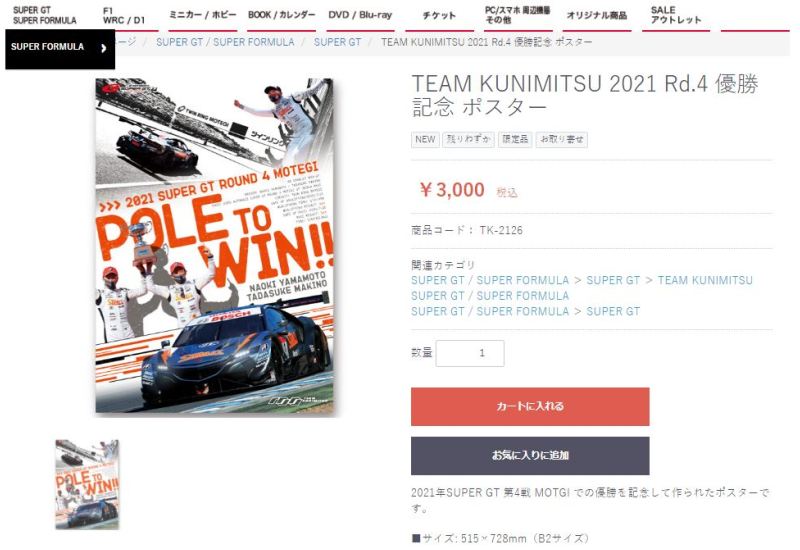Viewport: 800px width, 550px height.
Task: Click the SUPER FORMULA submenu arrow
Action: (104, 48)
